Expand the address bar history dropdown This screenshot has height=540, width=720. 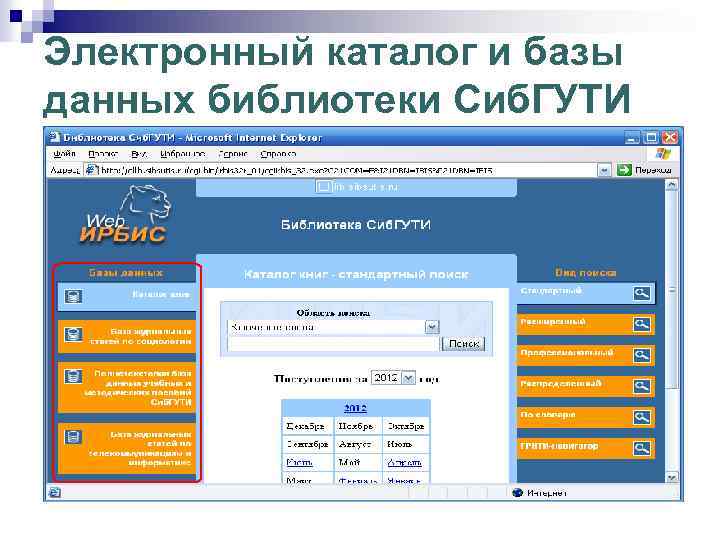pos(604,170)
